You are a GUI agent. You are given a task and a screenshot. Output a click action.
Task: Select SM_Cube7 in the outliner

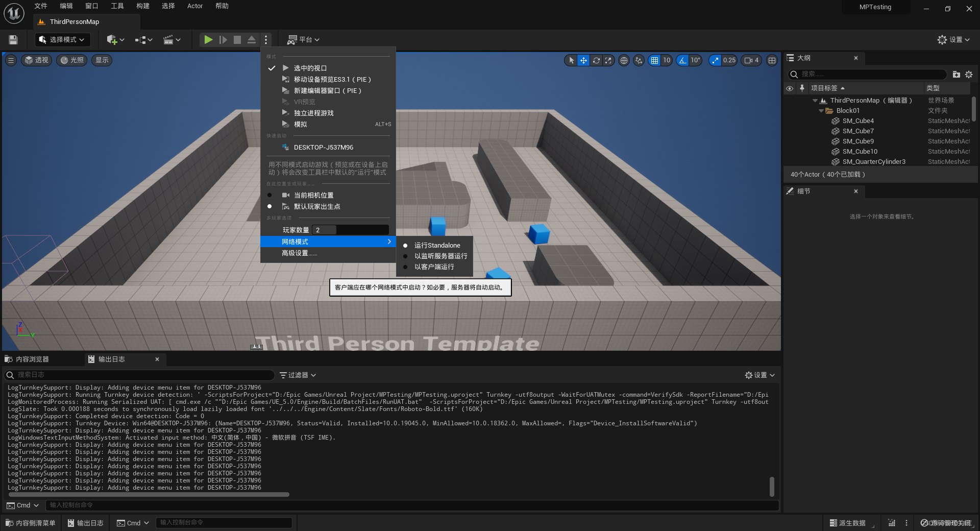click(858, 131)
